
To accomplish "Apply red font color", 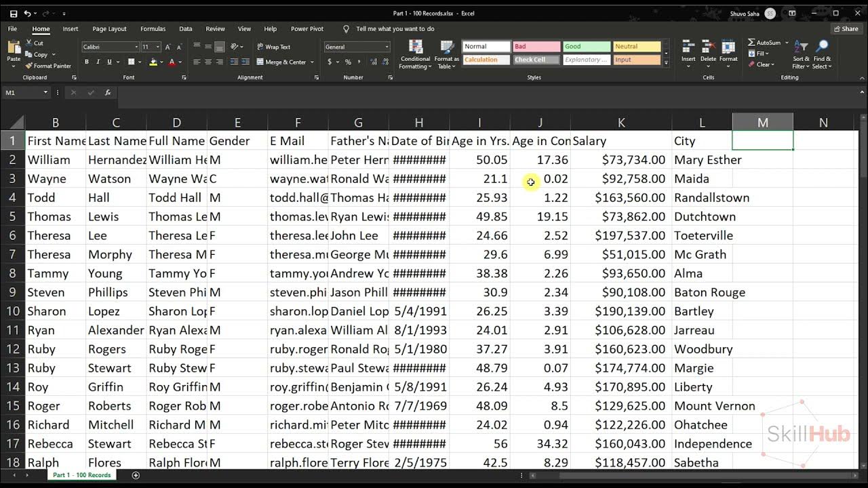I will point(171,62).
